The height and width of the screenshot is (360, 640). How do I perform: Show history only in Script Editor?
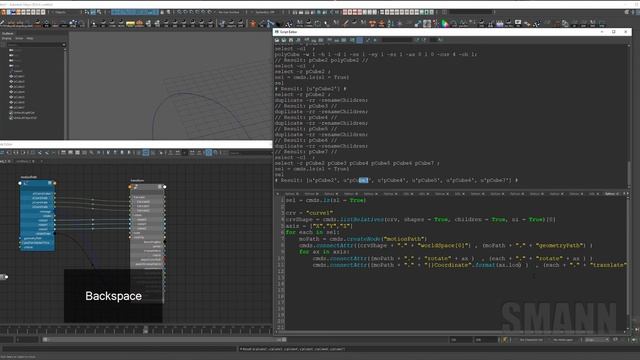tap(329, 40)
